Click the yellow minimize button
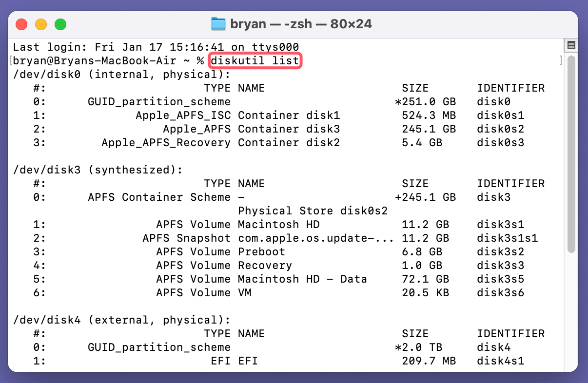 [x=41, y=23]
